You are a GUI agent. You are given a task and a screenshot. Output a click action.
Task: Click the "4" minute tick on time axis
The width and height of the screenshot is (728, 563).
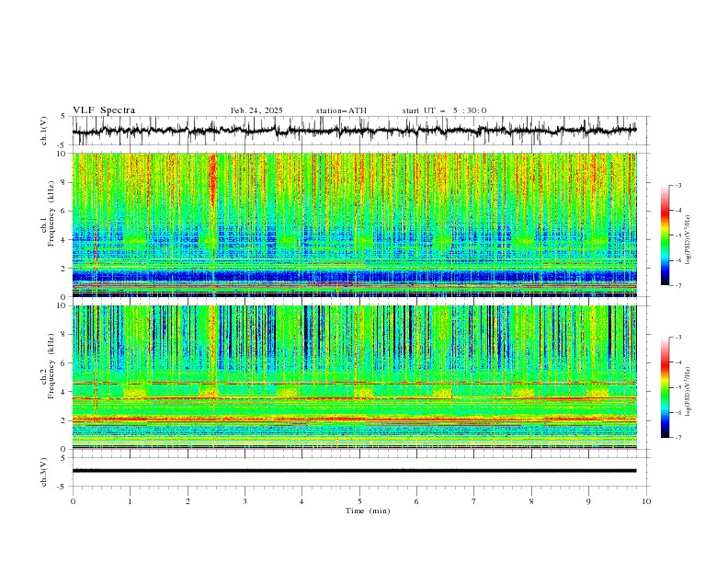click(301, 501)
